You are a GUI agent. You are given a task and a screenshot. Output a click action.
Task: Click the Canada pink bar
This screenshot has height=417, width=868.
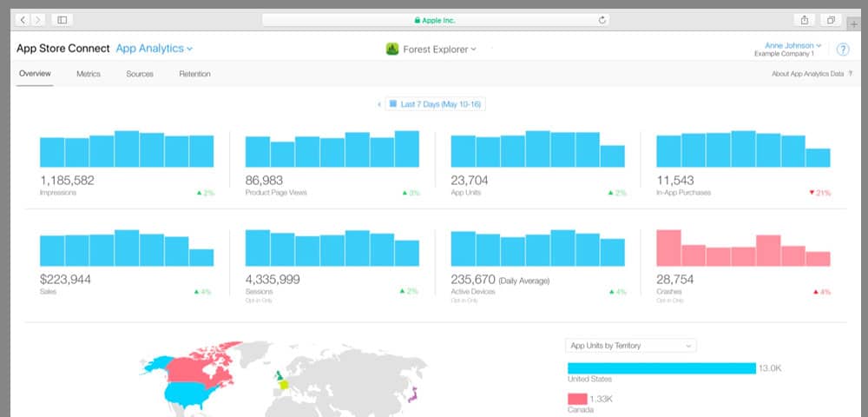577,399
